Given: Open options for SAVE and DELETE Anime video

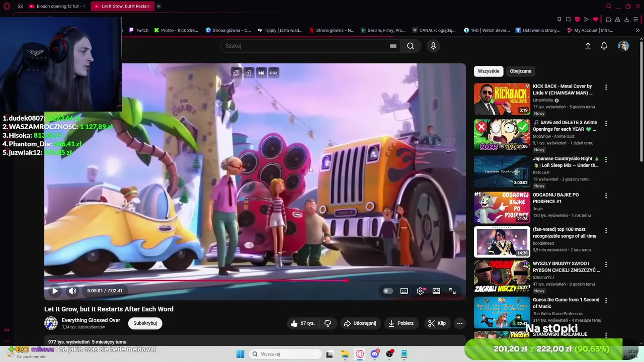Looking at the screenshot, I should [x=606, y=123].
